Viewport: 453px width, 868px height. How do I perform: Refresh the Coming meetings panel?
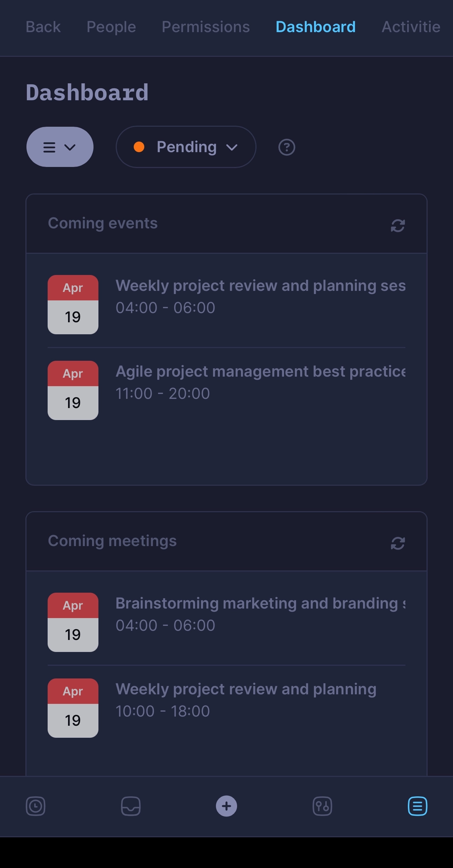(x=398, y=543)
